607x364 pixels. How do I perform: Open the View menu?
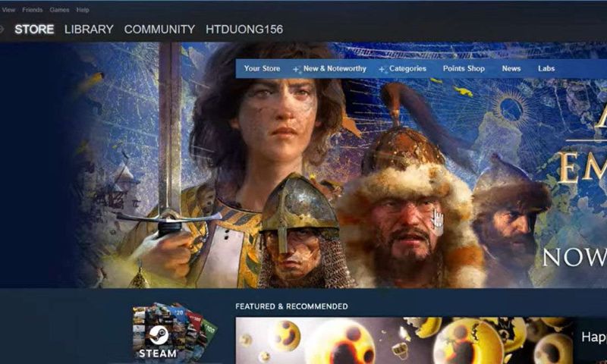8,10
